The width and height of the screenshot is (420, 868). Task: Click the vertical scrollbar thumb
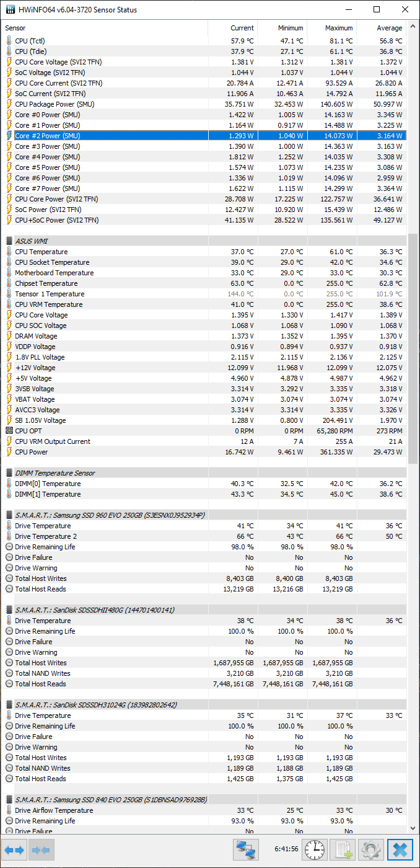(414, 348)
